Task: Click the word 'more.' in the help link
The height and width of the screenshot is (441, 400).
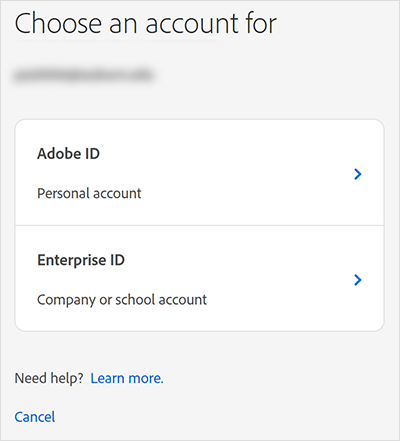Action: [146, 379]
